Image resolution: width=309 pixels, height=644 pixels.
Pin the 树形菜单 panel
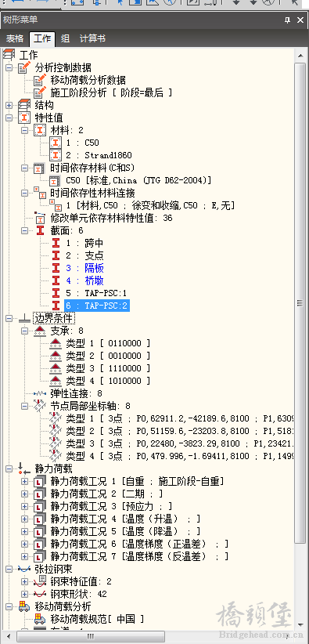pyautogui.click(x=287, y=20)
